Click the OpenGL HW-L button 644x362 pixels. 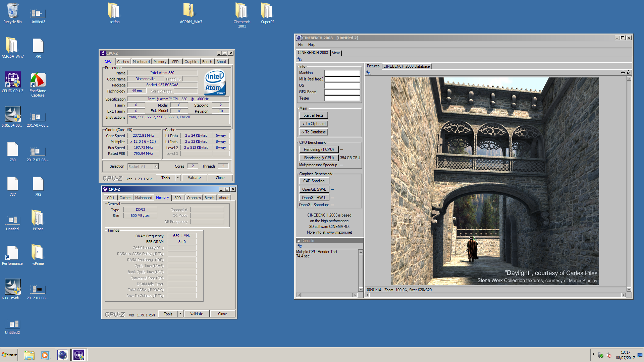tap(314, 198)
